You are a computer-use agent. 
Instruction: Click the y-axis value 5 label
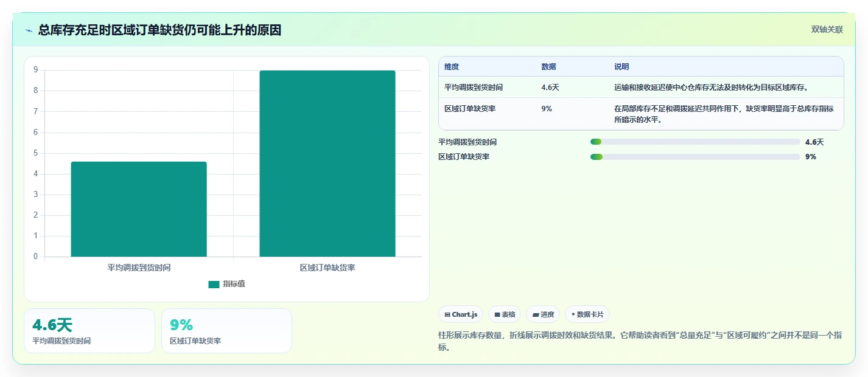pos(35,153)
